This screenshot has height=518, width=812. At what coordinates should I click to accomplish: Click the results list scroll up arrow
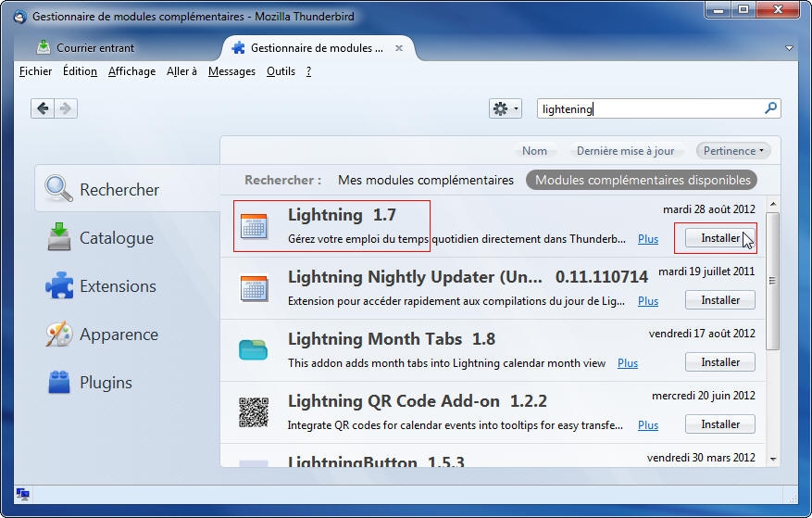[772, 204]
